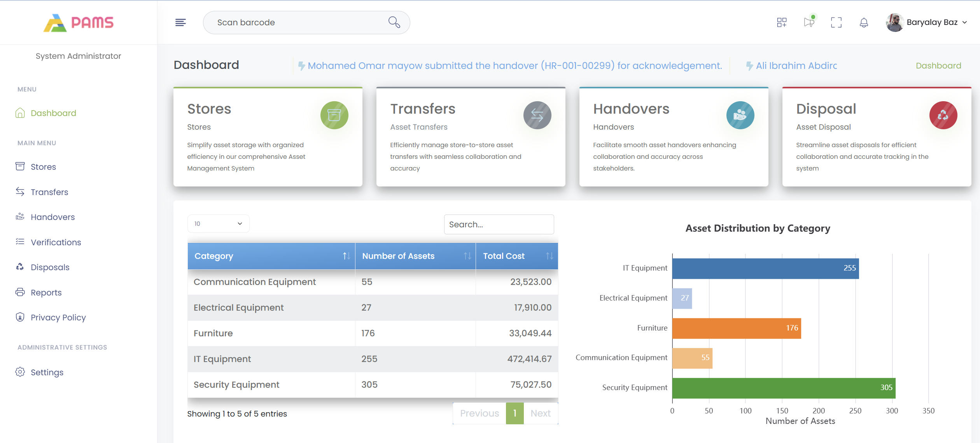This screenshot has width=980, height=443.
Task: Click the gray Transfers arrows icon
Action: pyautogui.click(x=537, y=115)
